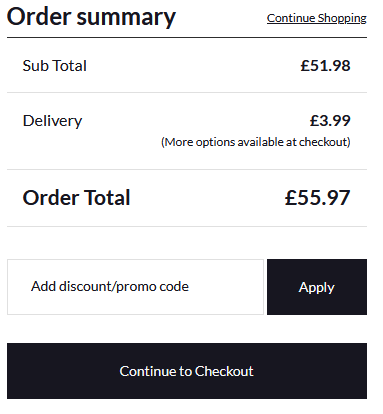
Task: Click the Continue Shopping link
Action: point(317,18)
